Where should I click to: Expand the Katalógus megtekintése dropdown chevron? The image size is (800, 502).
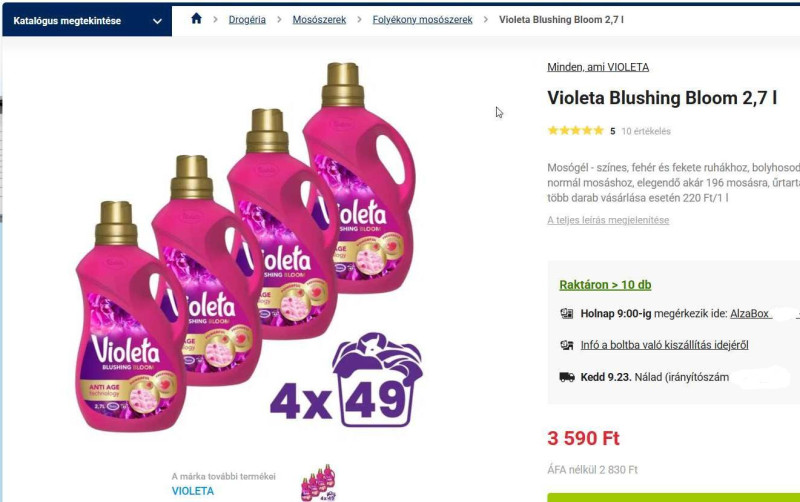pos(157,21)
